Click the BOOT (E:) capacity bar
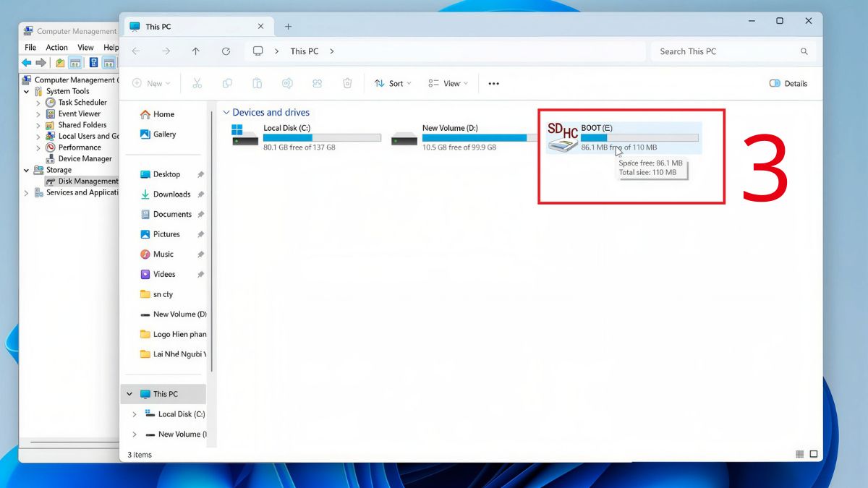This screenshot has width=868, height=488. click(x=640, y=137)
